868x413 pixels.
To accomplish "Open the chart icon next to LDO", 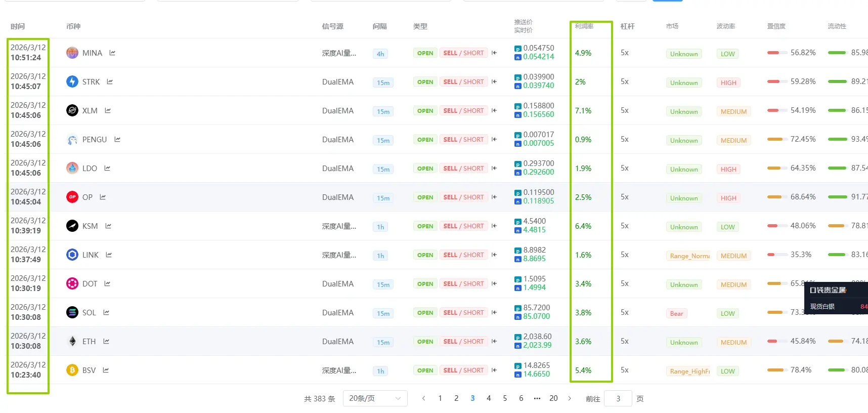I will pos(107,168).
